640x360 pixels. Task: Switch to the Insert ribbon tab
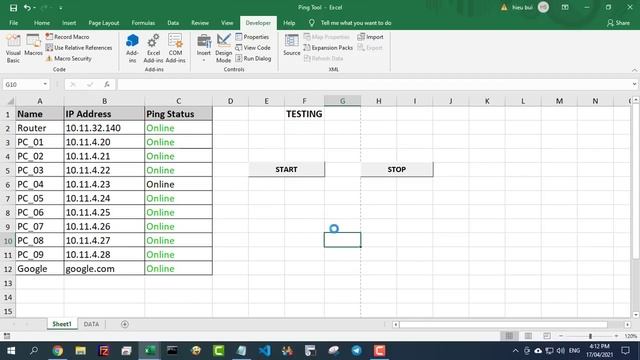pos(69,23)
